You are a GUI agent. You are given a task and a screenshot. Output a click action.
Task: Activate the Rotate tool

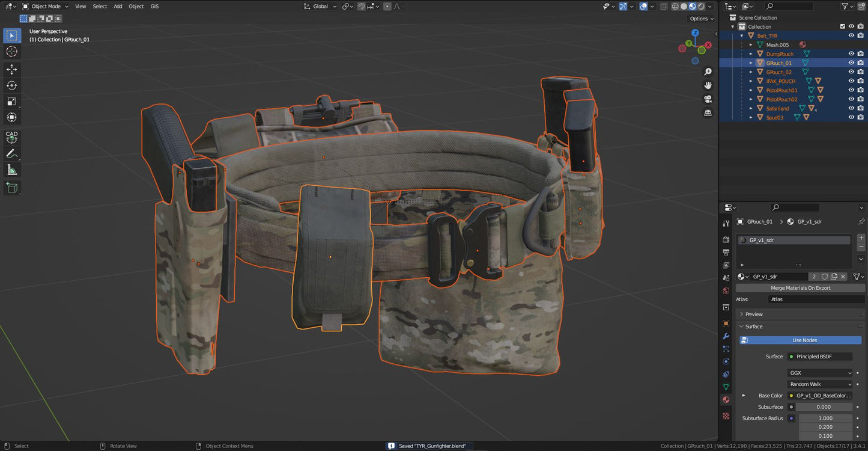click(11, 85)
